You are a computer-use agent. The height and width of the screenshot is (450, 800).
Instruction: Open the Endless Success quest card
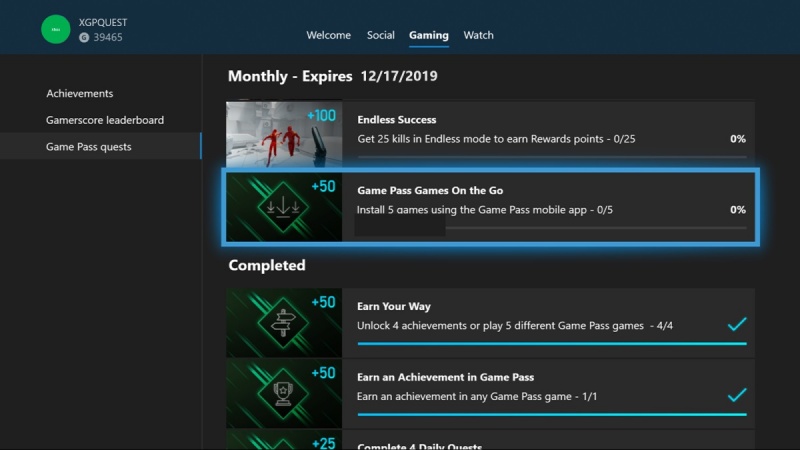coord(490,134)
